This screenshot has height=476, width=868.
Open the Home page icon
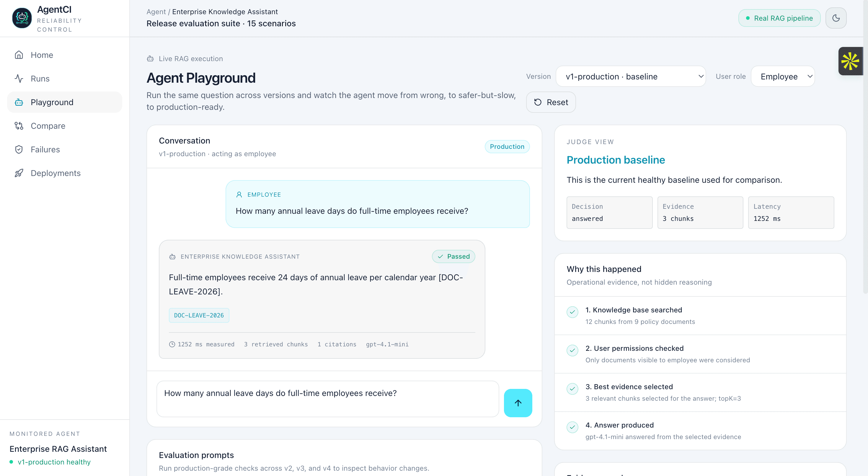tap(19, 55)
